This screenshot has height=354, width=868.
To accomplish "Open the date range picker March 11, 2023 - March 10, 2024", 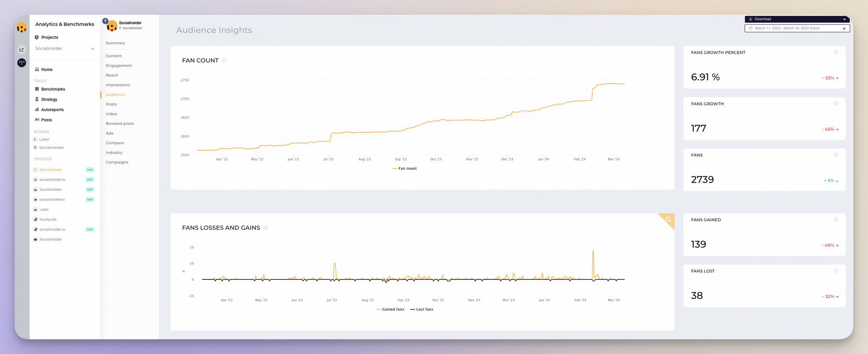I will click(x=797, y=28).
